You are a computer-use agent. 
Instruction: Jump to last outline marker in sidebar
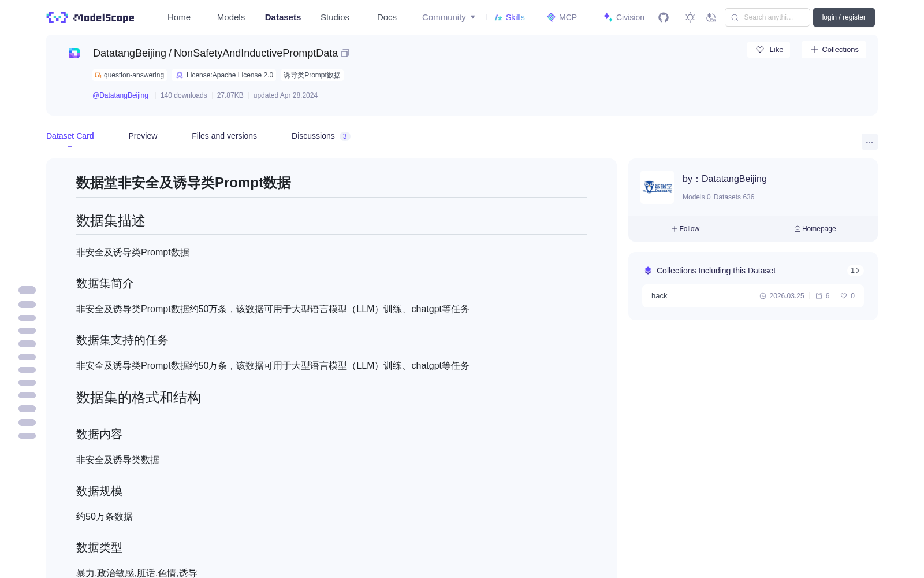point(27,436)
